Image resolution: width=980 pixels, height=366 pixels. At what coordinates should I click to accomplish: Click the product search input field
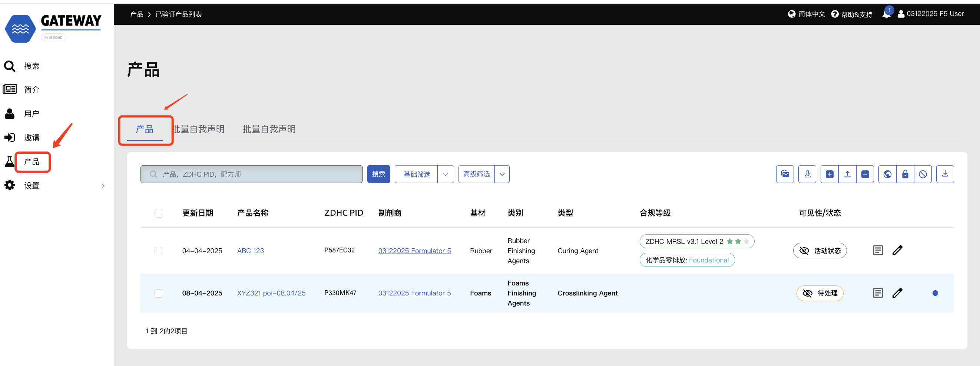[x=251, y=174]
